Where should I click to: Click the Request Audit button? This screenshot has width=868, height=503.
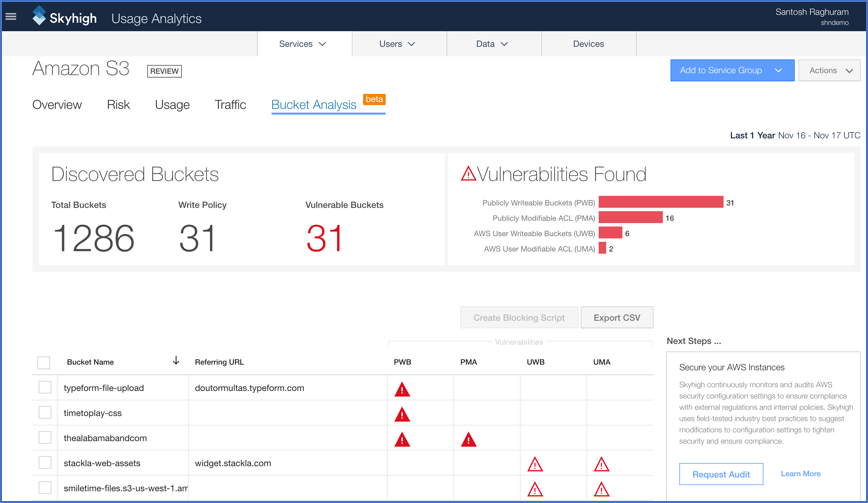[721, 474]
